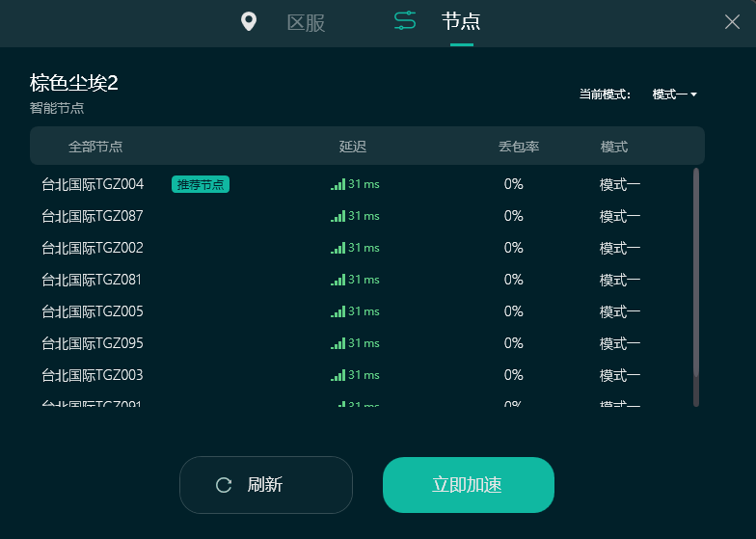Screen dimensions: 756x539
Task: Click signal bars icon for TGZ081
Action: [x=337, y=280]
